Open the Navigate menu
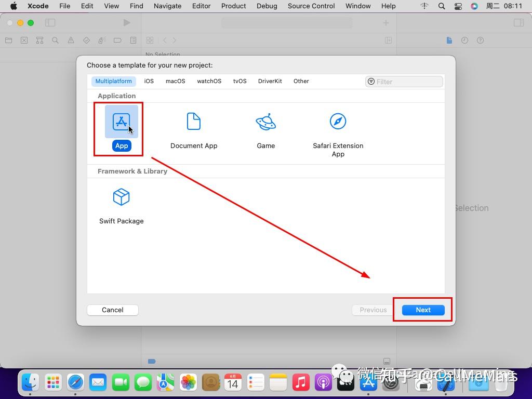Viewport: 532px width, 399px height. click(168, 6)
